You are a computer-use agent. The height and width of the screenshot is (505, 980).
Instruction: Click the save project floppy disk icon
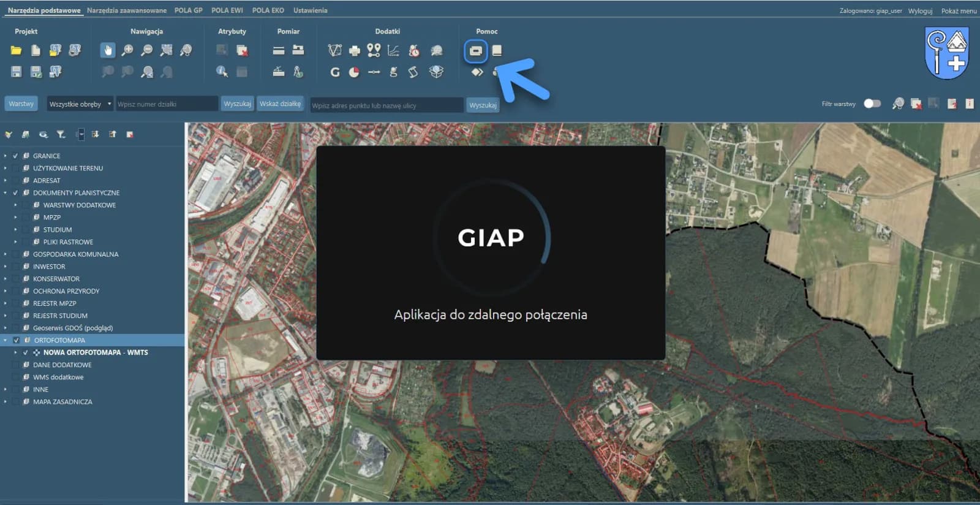coord(17,72)
